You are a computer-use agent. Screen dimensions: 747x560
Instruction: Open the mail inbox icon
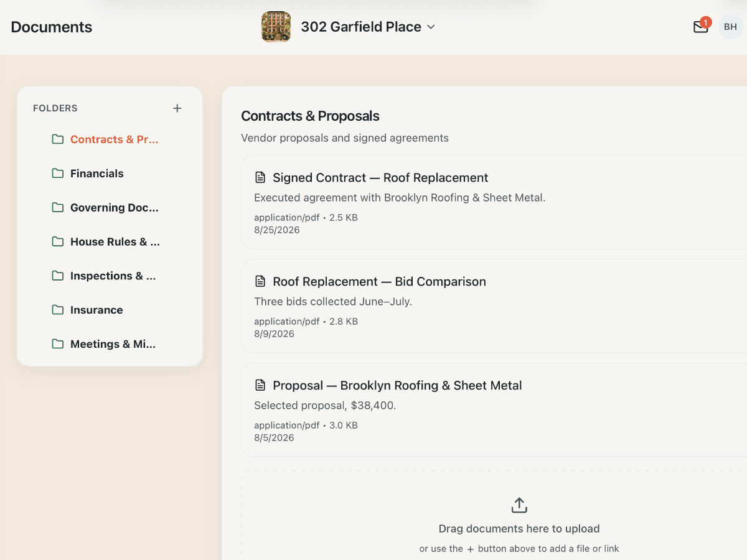(700, 27)
